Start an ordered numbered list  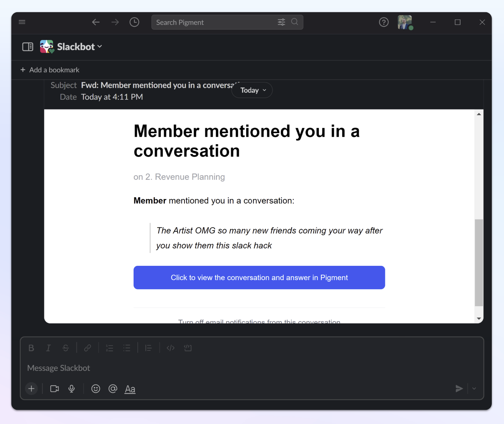(x=110, y=348)
